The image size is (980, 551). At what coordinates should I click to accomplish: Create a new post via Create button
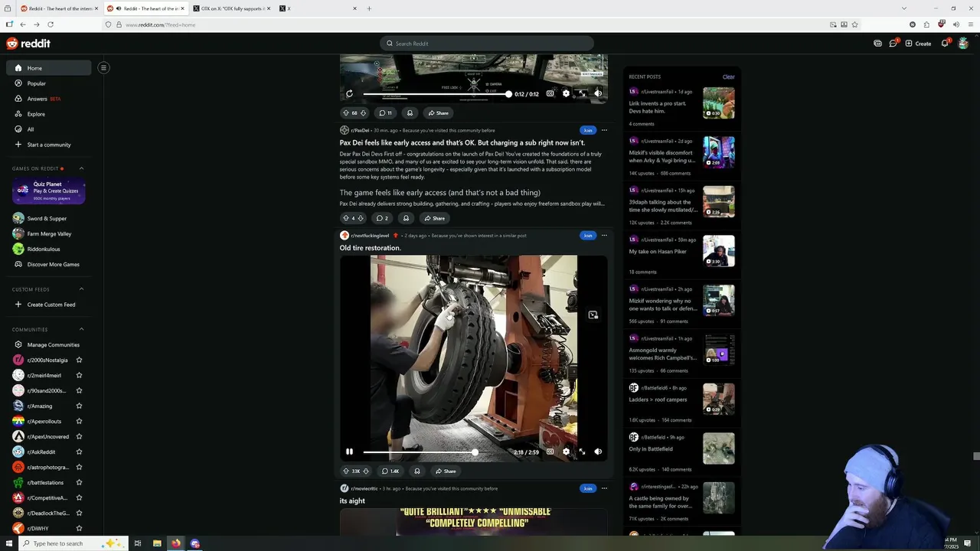[918, 44]
